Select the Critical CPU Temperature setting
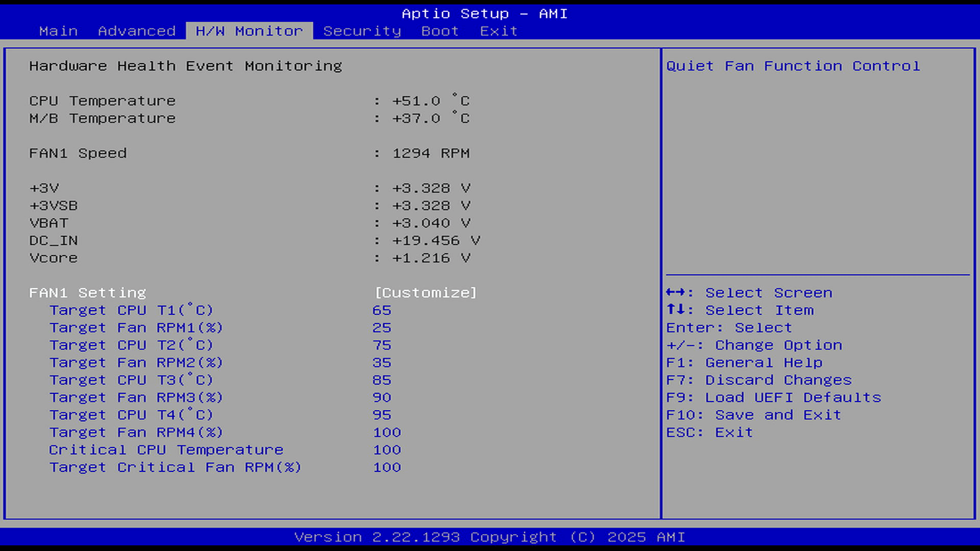 point(166,450)
